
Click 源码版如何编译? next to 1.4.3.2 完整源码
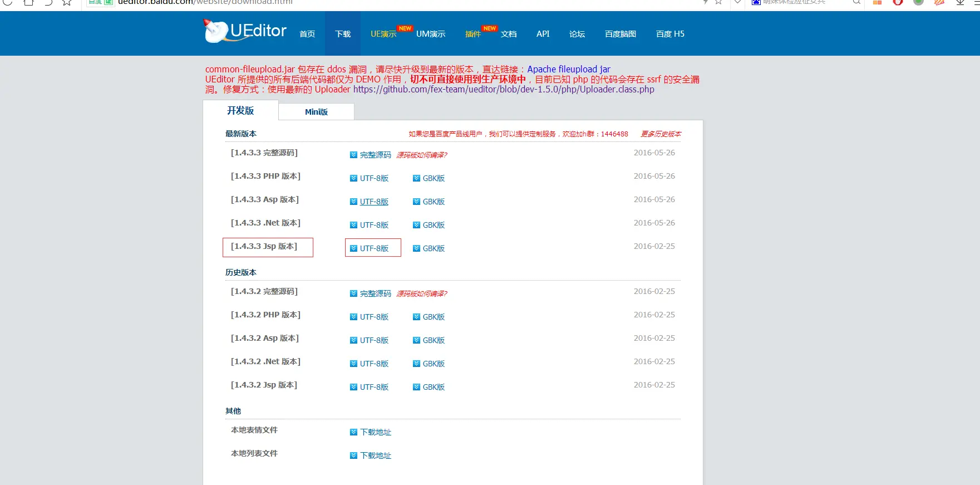click(421, 293)
